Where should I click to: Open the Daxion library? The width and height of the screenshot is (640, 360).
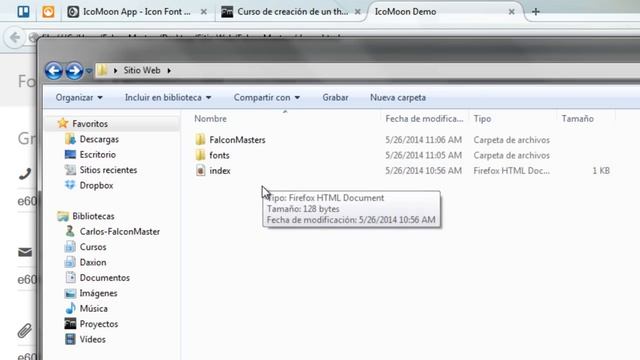(x=93, y=262)
